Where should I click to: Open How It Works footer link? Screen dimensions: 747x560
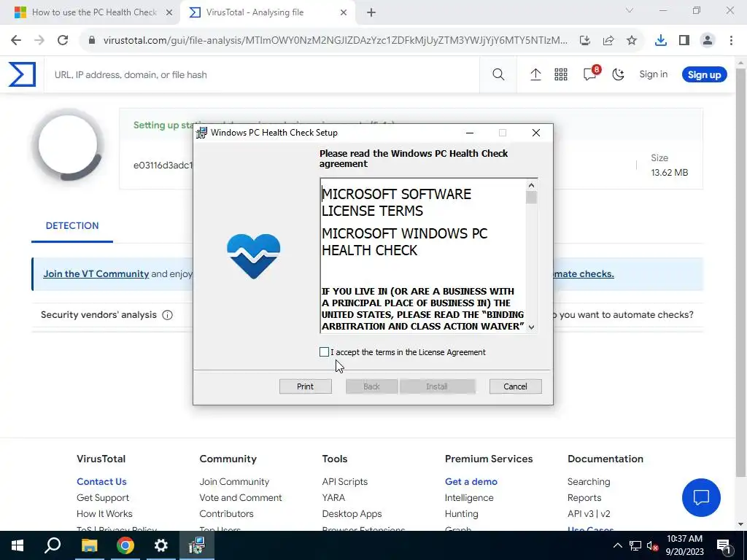[x=104, y=514]
